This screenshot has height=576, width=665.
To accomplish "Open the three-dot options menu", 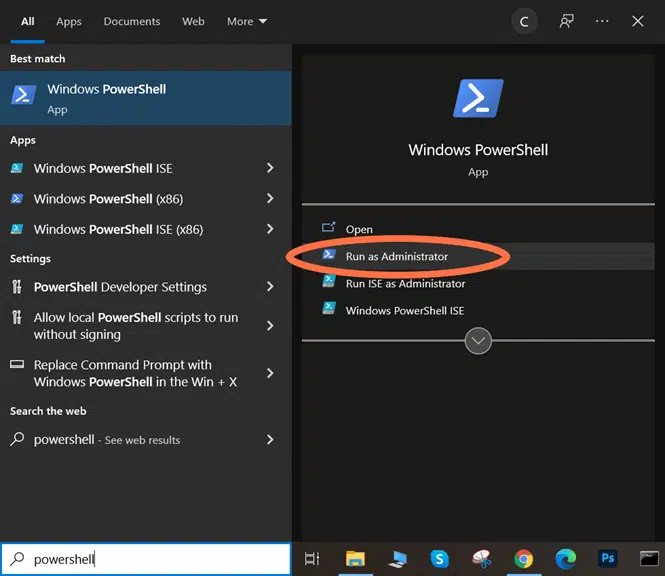I will [x=602, y=21].
